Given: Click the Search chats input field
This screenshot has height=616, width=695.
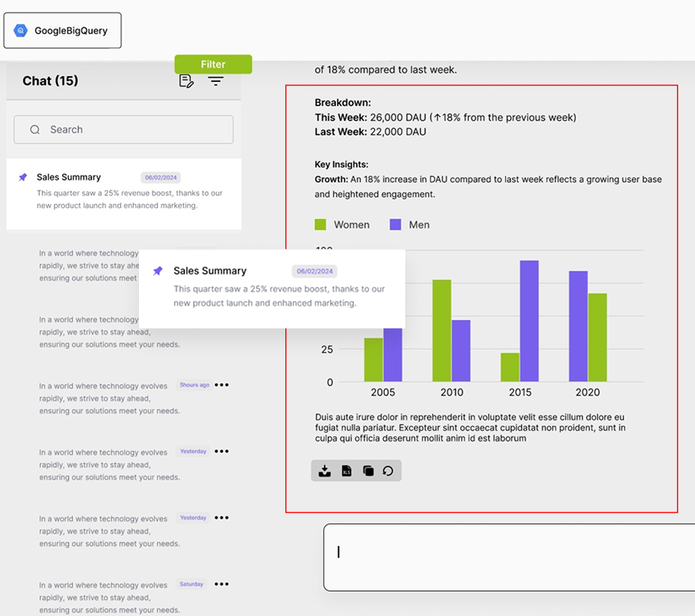Looking at the screenshot, I should tap(132, 129).
